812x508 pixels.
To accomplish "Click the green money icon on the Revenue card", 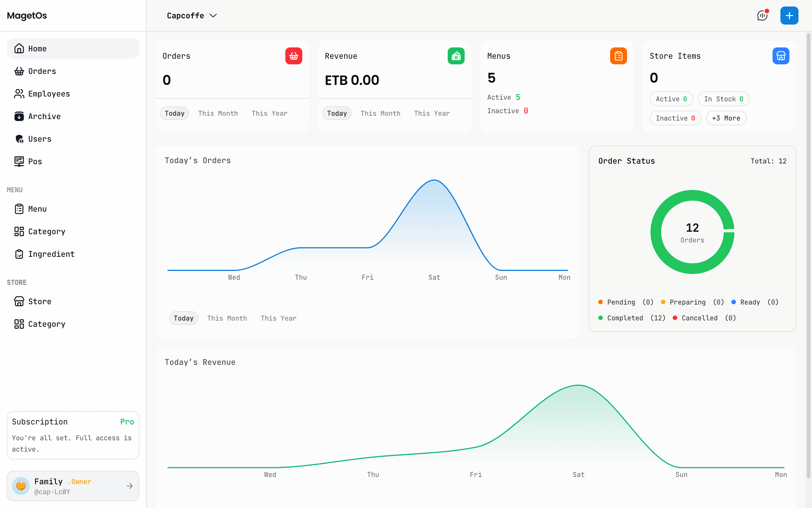I will point(456,56).
